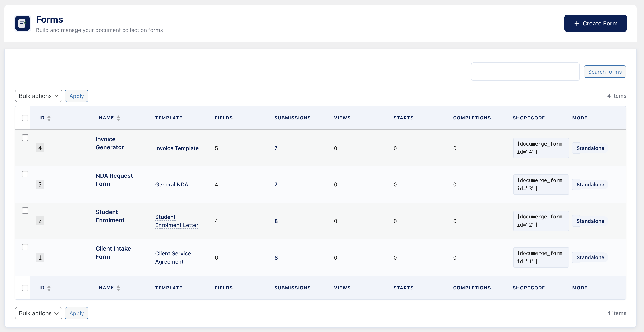Sort by NAME arrows in the bottom header row

coord(118,288)
